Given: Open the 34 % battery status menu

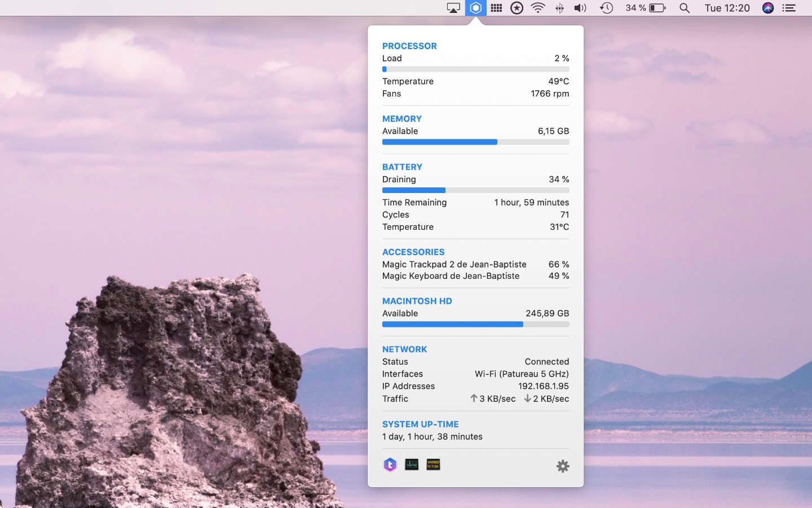Looking at the screenshot, I should (646, 8).
